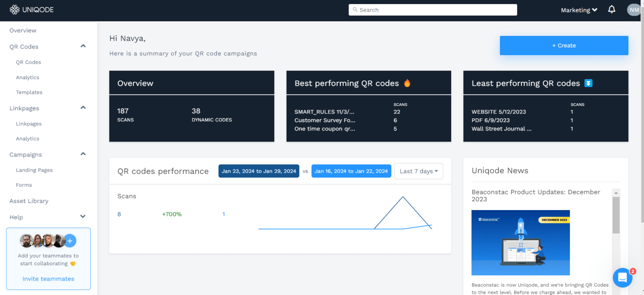This screenshot has height=295, width=644.
Task: Go to Templates in the sidebar
Action: [29, 92]
